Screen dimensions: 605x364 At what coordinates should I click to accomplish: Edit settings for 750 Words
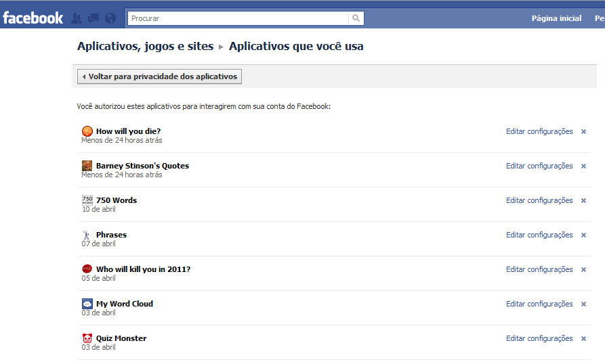point(539,200)
